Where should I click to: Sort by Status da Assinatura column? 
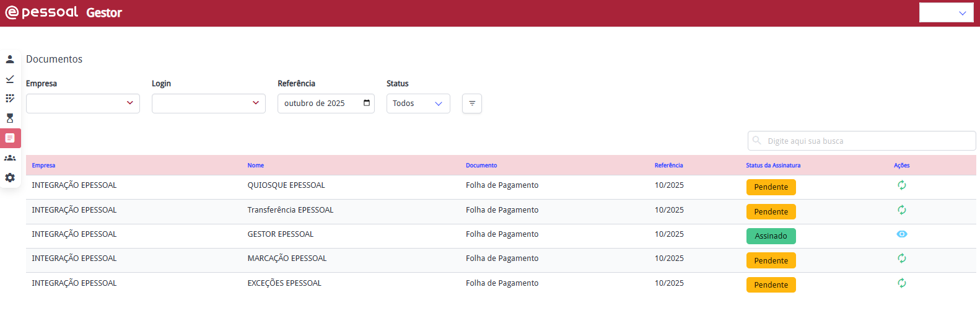(773, 166)
